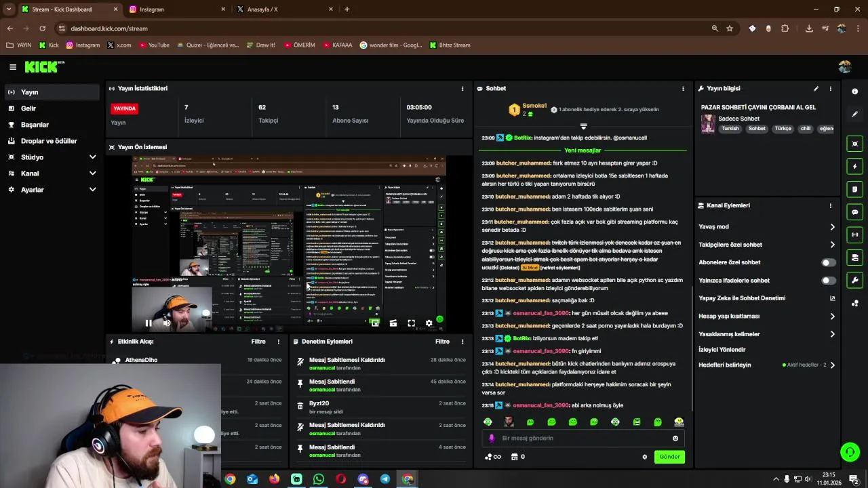The image size is (868, 488).
Task: Open the emoji picker in the chat input
Action: tap(675, 439)
